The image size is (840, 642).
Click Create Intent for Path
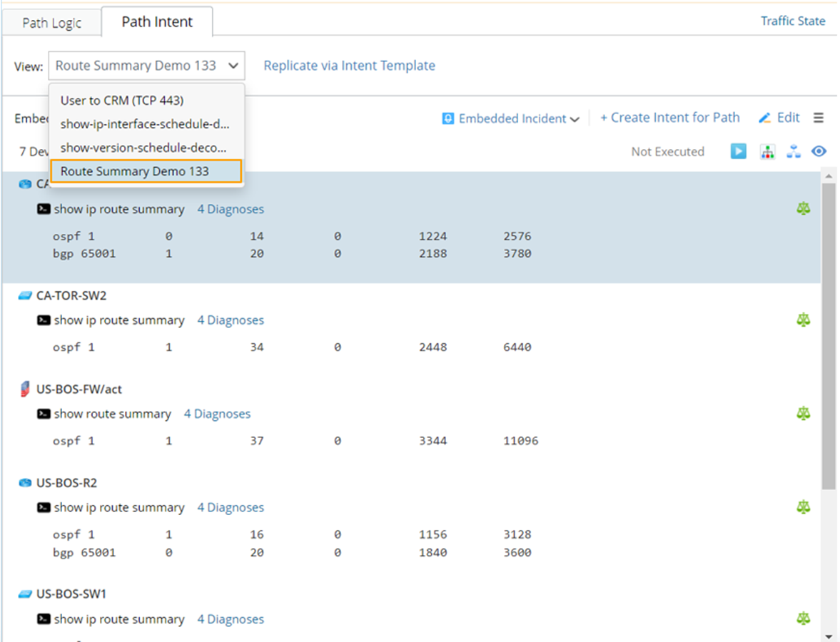(669, 118)
